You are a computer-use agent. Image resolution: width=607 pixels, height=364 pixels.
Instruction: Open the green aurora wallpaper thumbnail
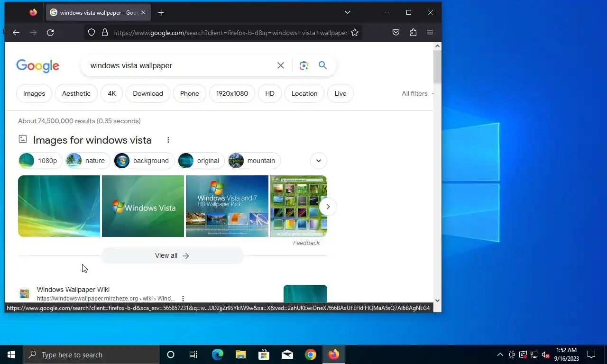59,206
